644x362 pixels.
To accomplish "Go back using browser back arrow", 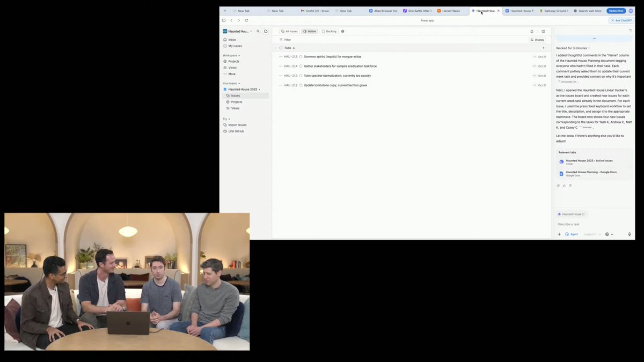I will [x=231, y=20].
